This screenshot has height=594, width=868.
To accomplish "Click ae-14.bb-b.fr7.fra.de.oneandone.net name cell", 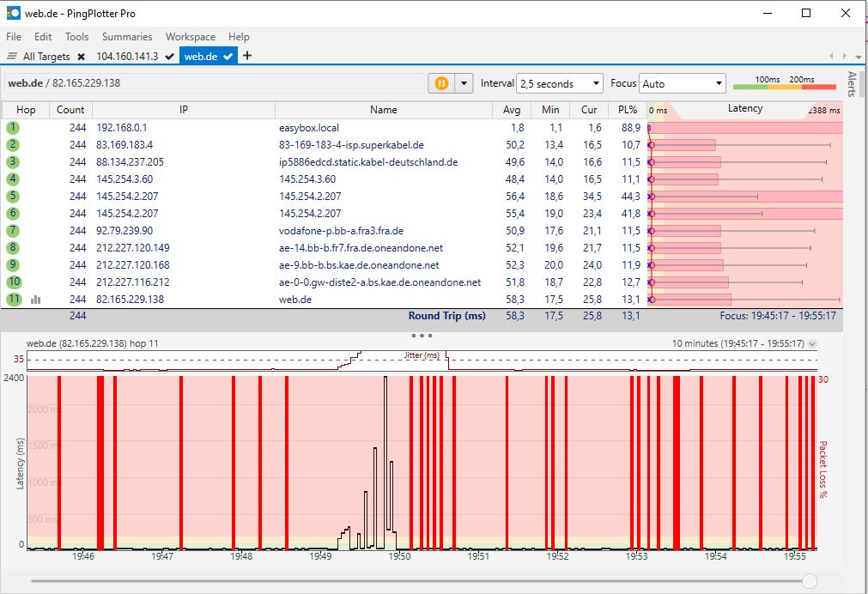I will pos(361,248).
